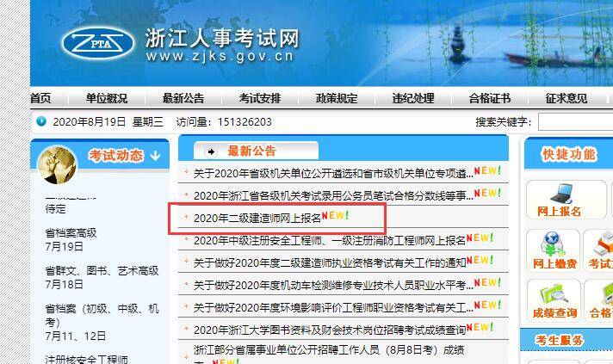
Task: Open the 成绩查询 folder icon
Action: [x=554, y=295]
